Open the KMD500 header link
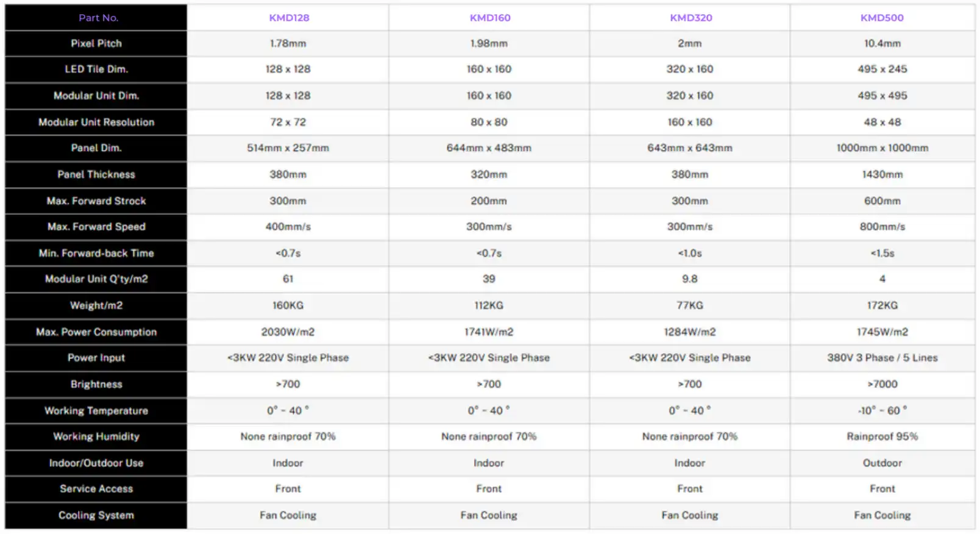This screenshot has height=534, width=980. click(x=882, y=18)
